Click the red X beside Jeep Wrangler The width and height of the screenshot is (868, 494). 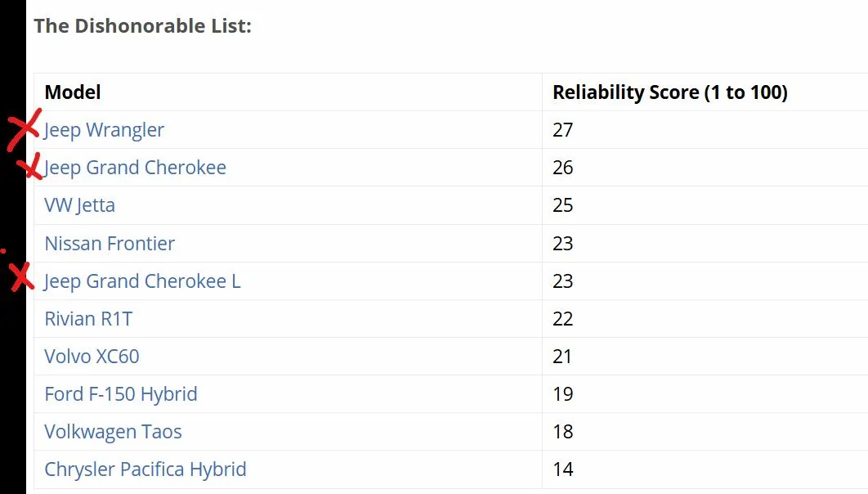tap(24, 130)
